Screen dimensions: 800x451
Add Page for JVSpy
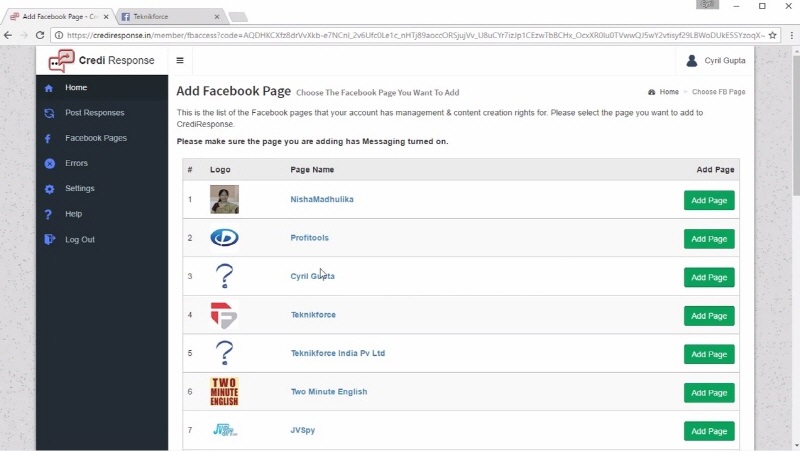point(709,431)
